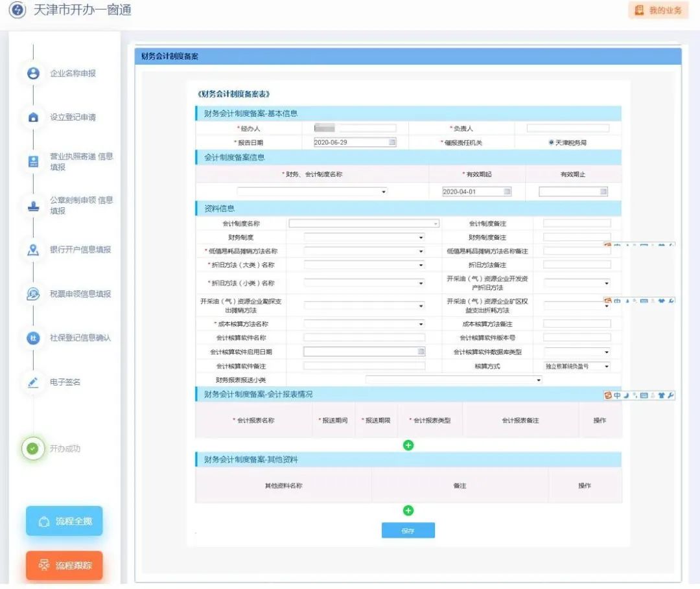Focus the 会计核算软件版本号 field
This screenshot has height=589, width=700.
(x=577, y=338)
